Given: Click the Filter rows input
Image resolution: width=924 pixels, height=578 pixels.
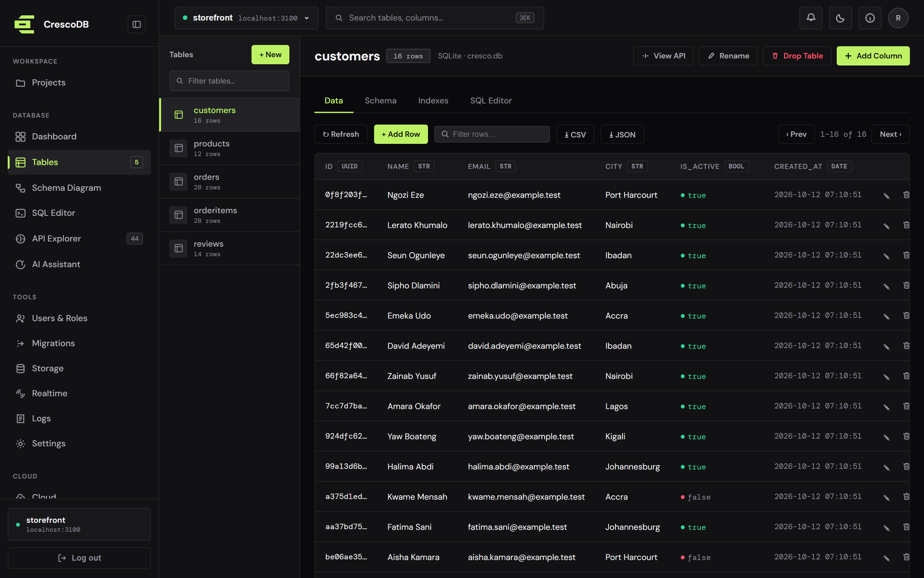Looking at the screenshot, I should pyautogui.click(x=492, y=134).
